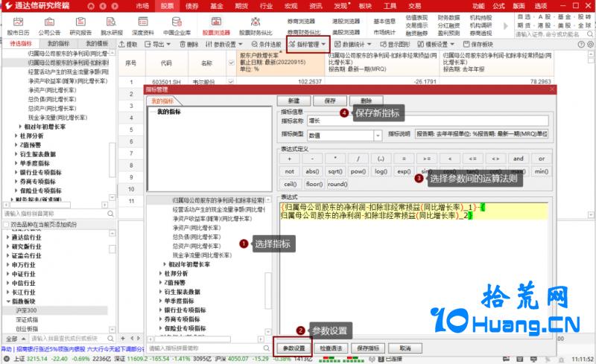Open the 股票浏览器 icon
This screenshot has height=364, width=596.
tap(216, 26)
